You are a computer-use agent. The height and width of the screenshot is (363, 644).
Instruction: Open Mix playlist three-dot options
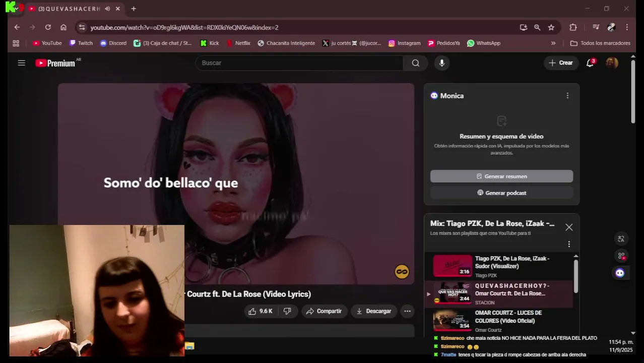point(569,244)
